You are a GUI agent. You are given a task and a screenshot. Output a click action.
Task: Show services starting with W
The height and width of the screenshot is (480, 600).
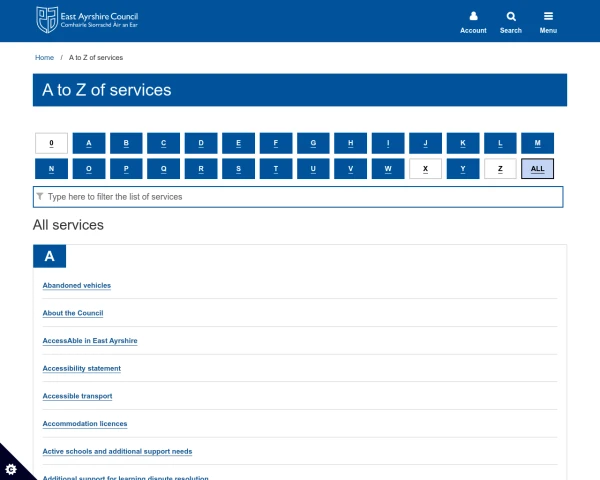[x=388, y=169]
